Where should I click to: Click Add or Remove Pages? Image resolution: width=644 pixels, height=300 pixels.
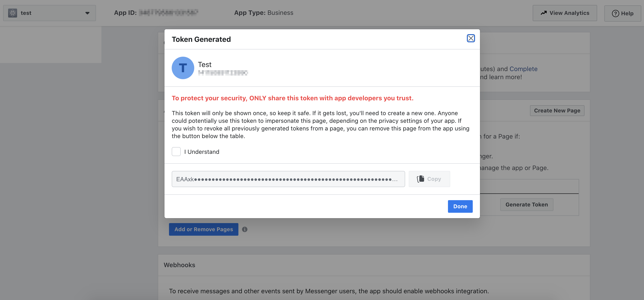tap(203, 229)
